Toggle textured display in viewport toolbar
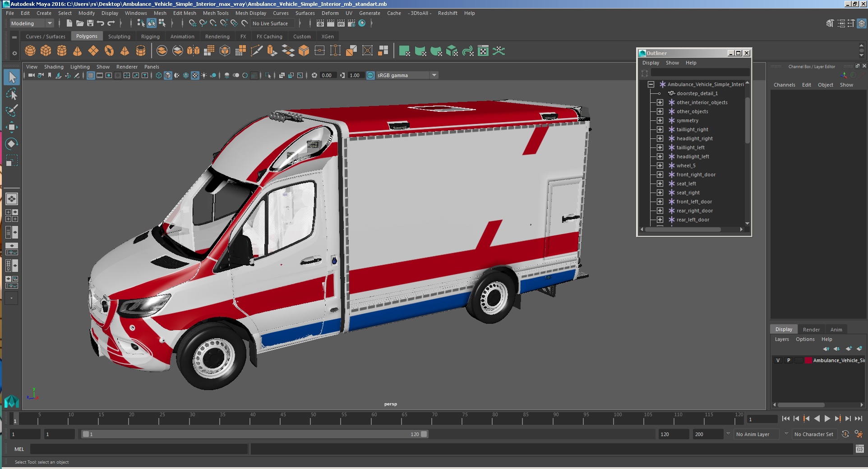868x469 pixels. pos(195,75)
